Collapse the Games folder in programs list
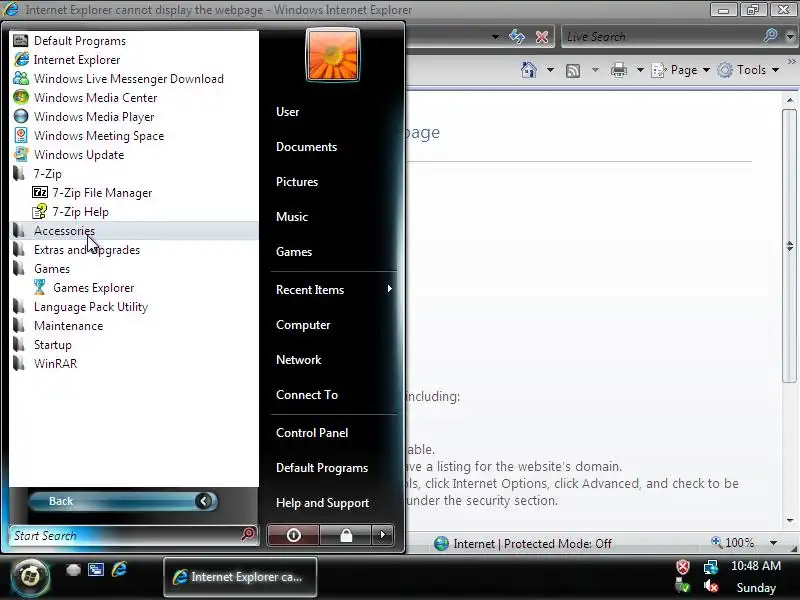Viewport: 800px width, 600px height. (x=134, y=268)
